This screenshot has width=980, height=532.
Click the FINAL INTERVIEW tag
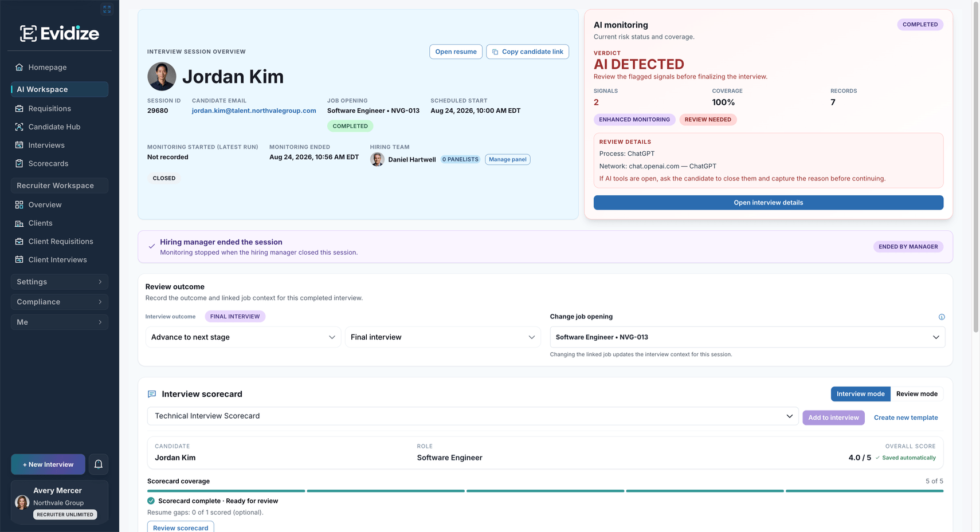point(235,317)
